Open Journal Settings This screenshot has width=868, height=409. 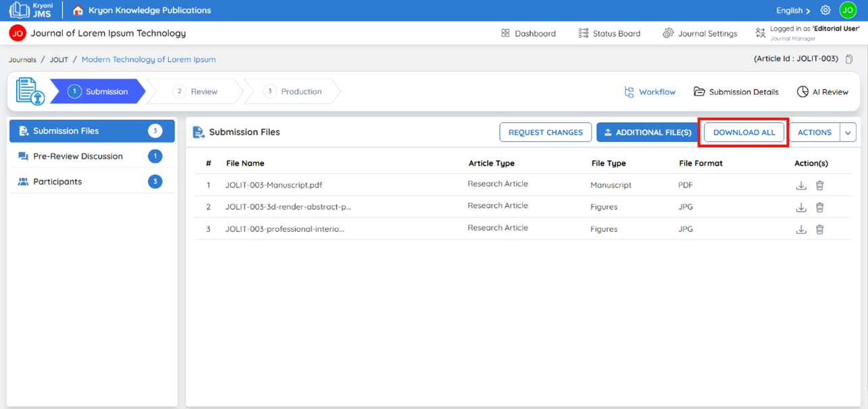click(x=700, y=33)
